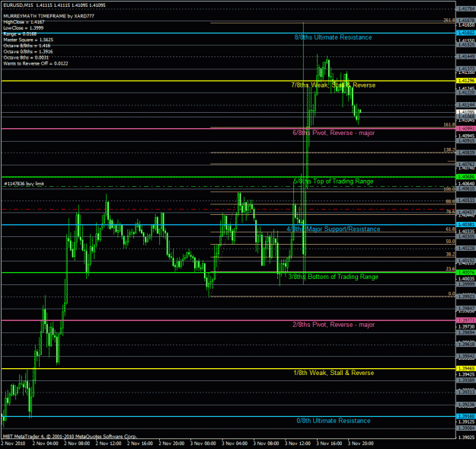Viewport: 476px width, 449px height.
Task: Select the 2 Nov 20:00 time label
Action: point(171,444)
